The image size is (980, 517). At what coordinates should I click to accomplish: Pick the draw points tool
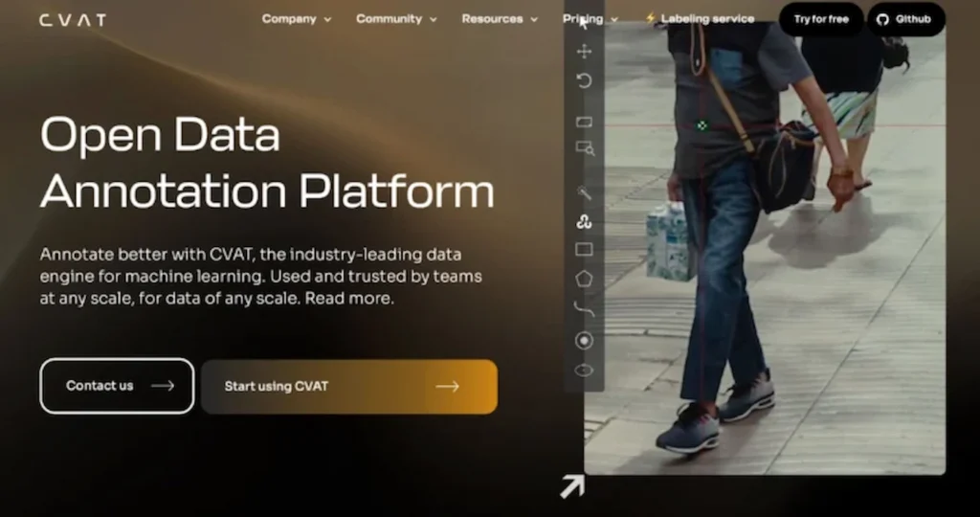click(584, 340)
